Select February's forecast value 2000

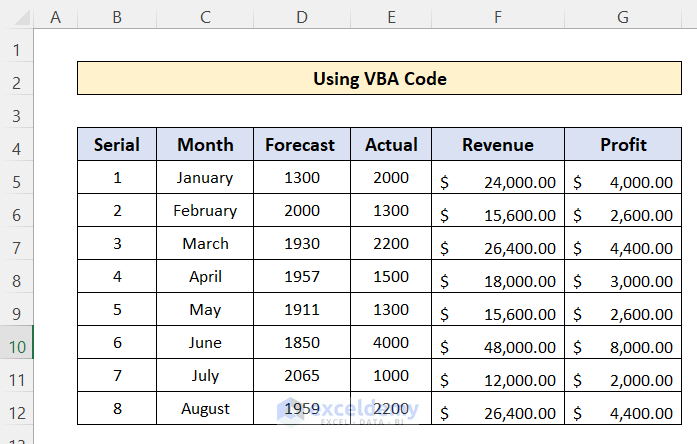[x=301, y=211]
